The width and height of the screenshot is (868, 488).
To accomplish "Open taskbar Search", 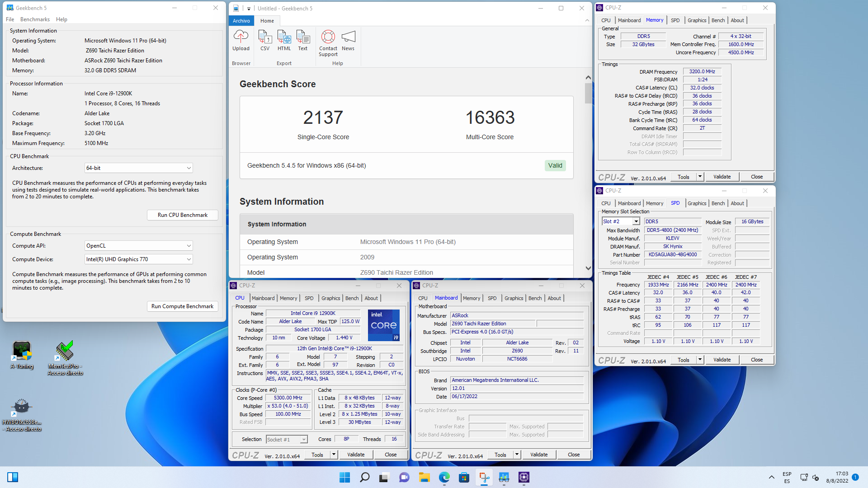I will click(x=364, y=477).
